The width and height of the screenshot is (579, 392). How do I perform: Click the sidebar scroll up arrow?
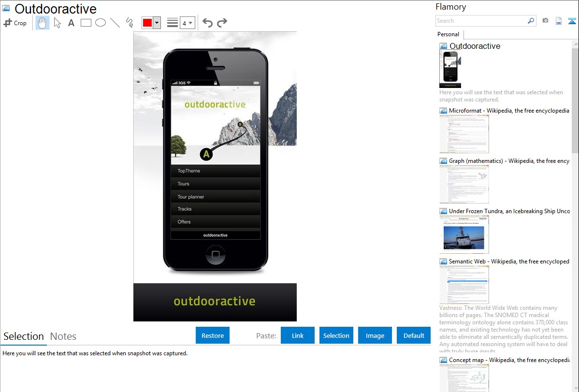tap(575, 44)
